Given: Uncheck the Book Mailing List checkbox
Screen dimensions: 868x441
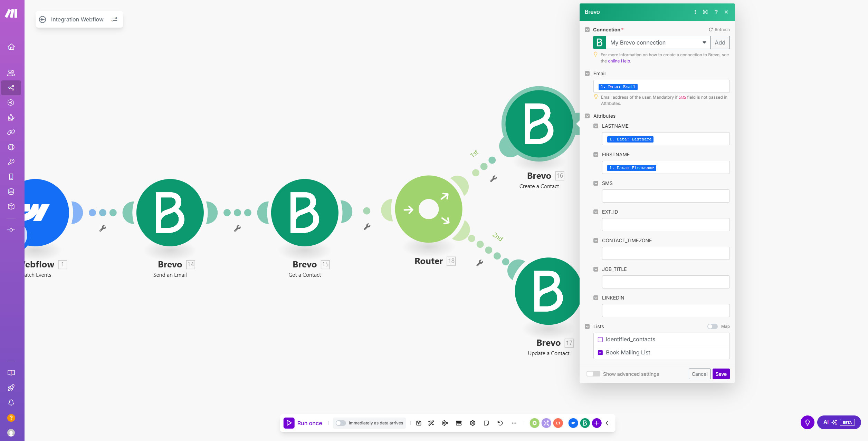Looking at the screenshot, I should 600,353.
